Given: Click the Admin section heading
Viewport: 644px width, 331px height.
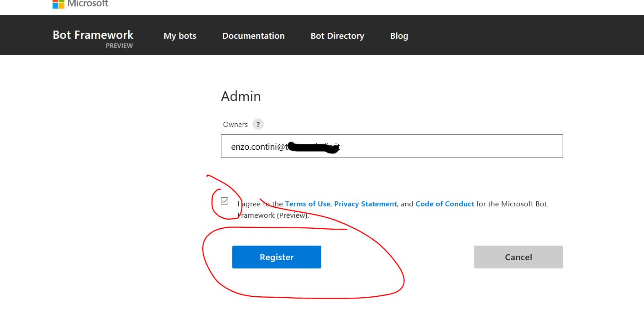Looking at the screenshot, I should tap(241, 96).
